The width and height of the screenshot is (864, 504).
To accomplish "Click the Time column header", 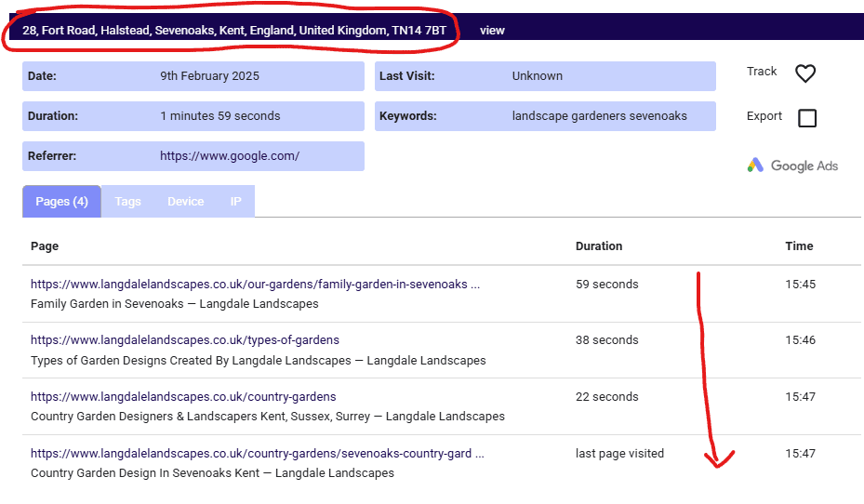I will [799, 246].
